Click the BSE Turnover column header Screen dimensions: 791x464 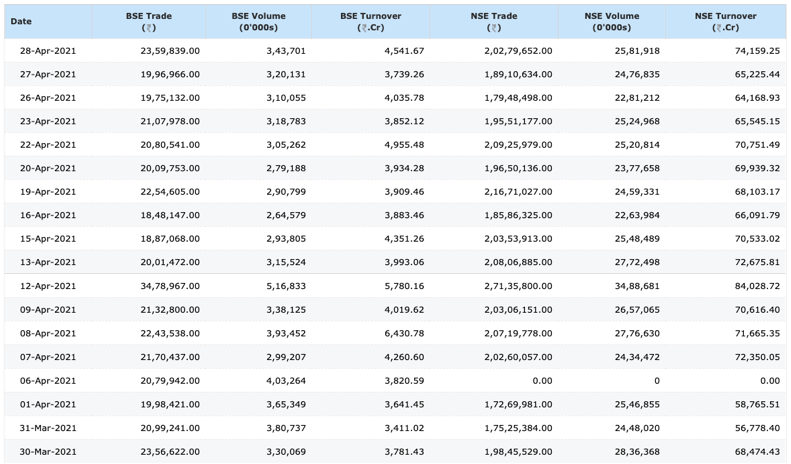(x=370, y=22)
